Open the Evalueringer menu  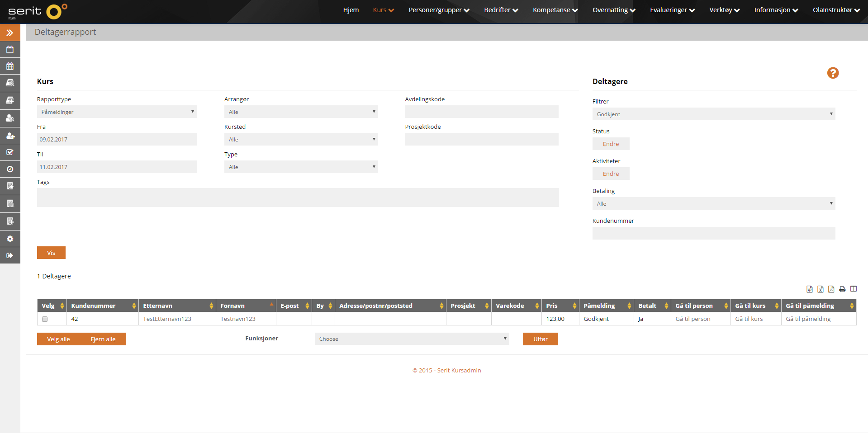pos(672,10)
